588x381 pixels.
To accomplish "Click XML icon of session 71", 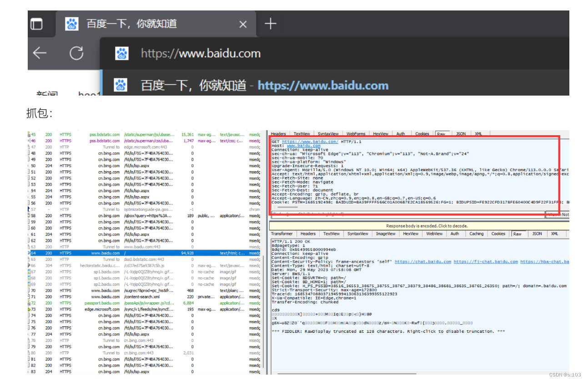I will [30, 297].
